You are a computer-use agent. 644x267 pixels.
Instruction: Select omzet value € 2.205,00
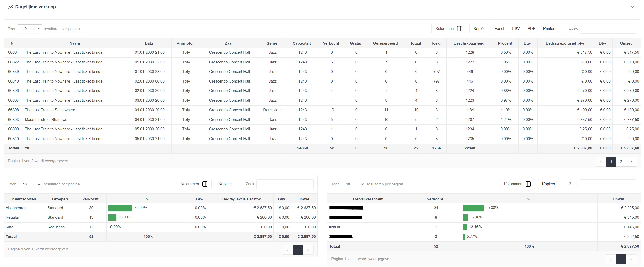tap(630, 208)
